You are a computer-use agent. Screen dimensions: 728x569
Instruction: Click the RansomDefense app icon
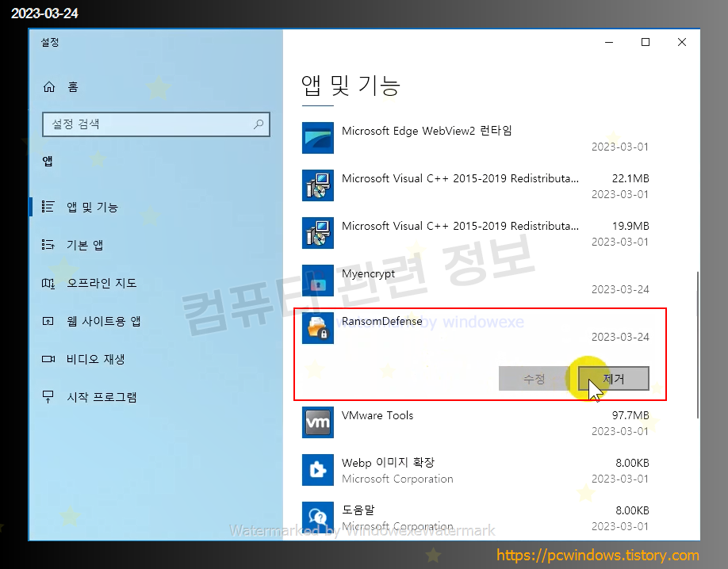tap(317, 328)
